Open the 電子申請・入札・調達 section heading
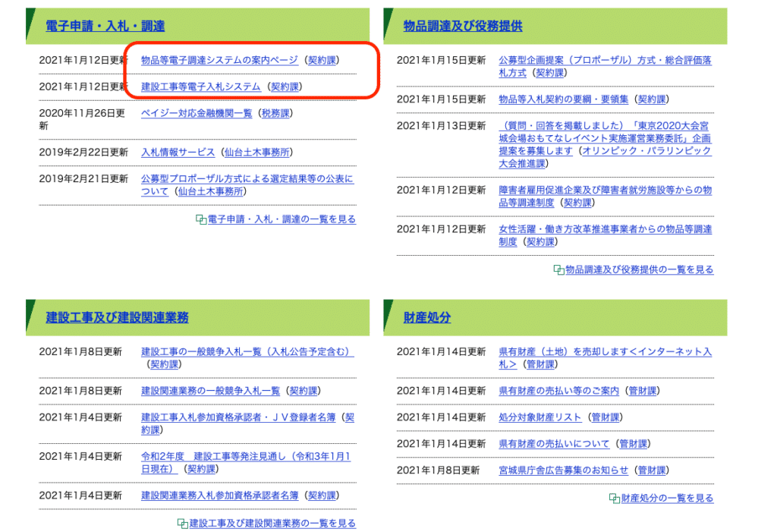777x532 pixels. tap(105, 27)
